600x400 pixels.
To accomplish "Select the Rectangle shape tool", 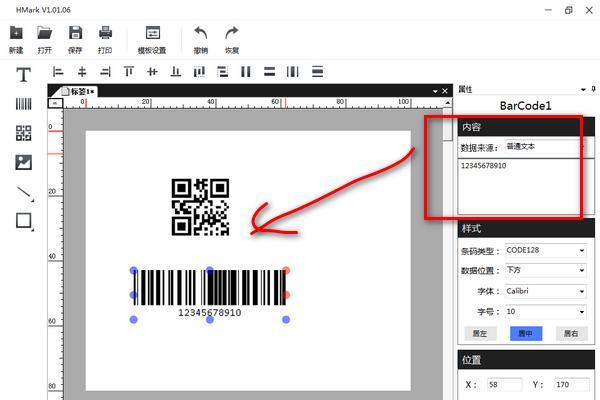I will 23,221.
